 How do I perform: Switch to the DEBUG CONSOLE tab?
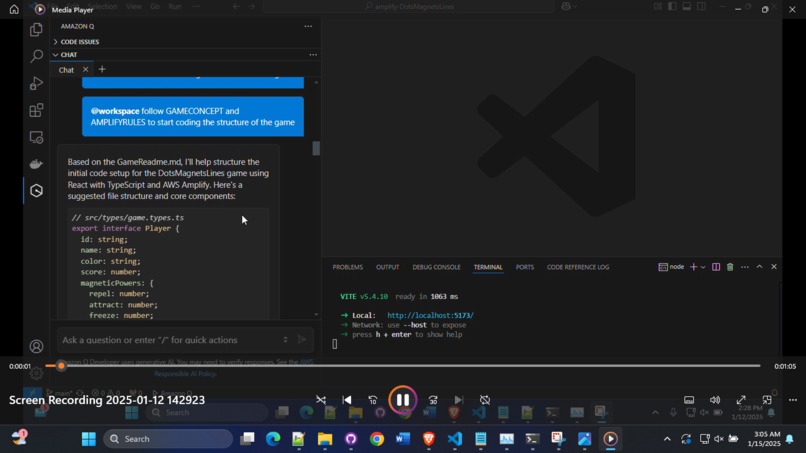pyautogui.click(x=436, y=267)
